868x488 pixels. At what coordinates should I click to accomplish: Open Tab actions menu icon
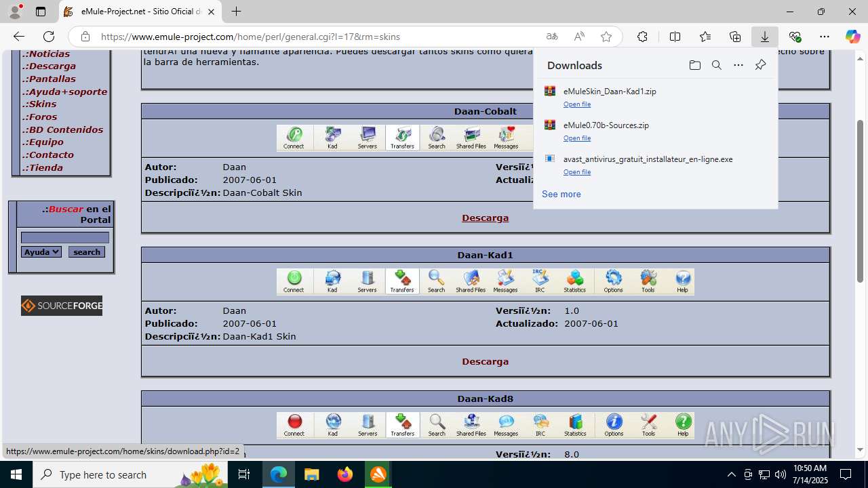(x=41, y=12)
